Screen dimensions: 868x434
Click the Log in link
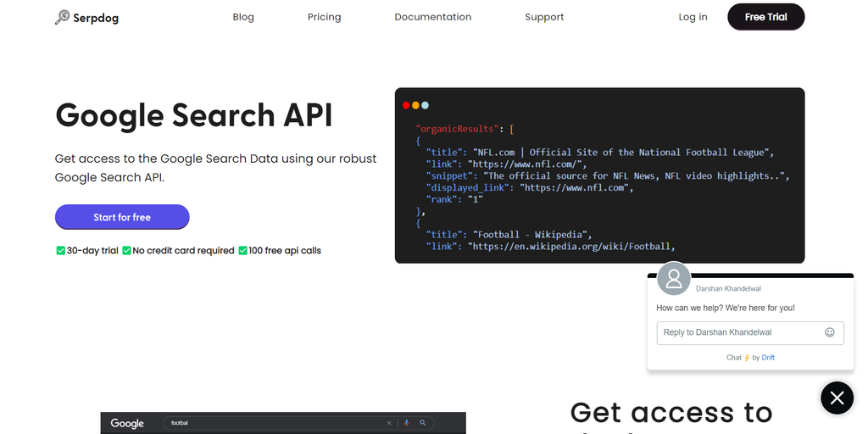[693, 17]
